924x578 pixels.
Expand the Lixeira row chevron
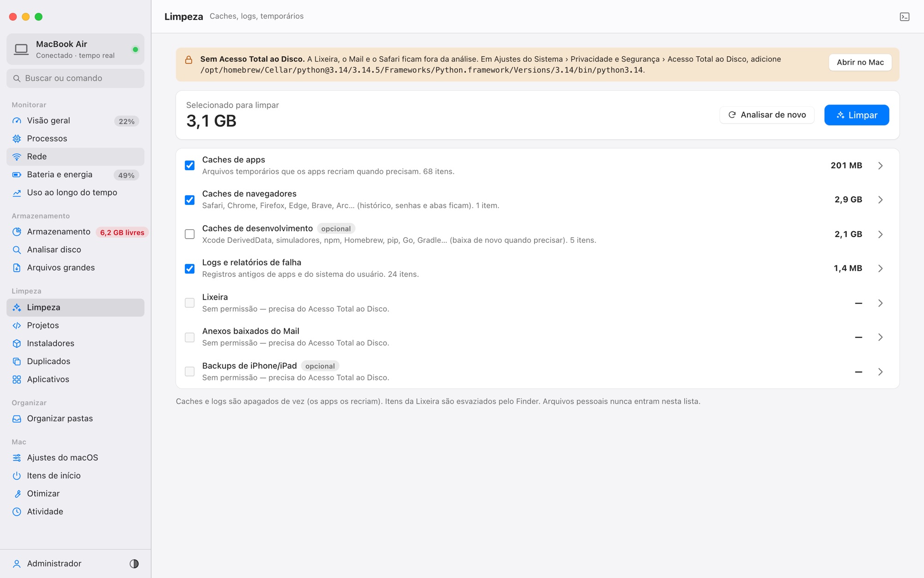881,303
